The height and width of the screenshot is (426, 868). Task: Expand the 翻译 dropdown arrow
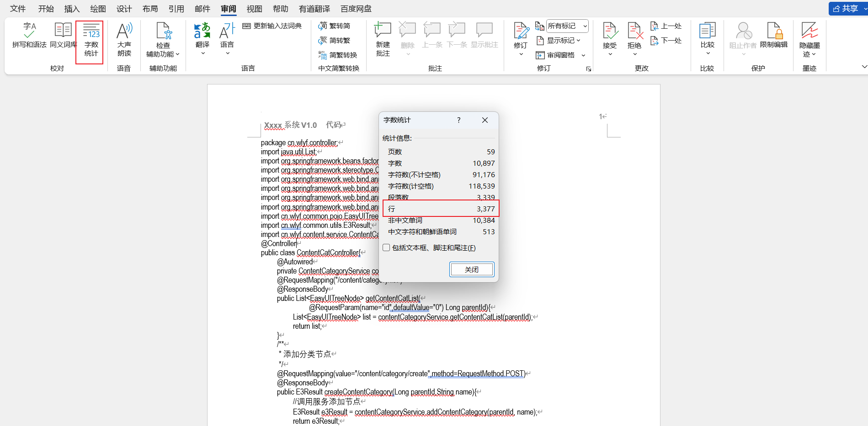coord(203,54)
